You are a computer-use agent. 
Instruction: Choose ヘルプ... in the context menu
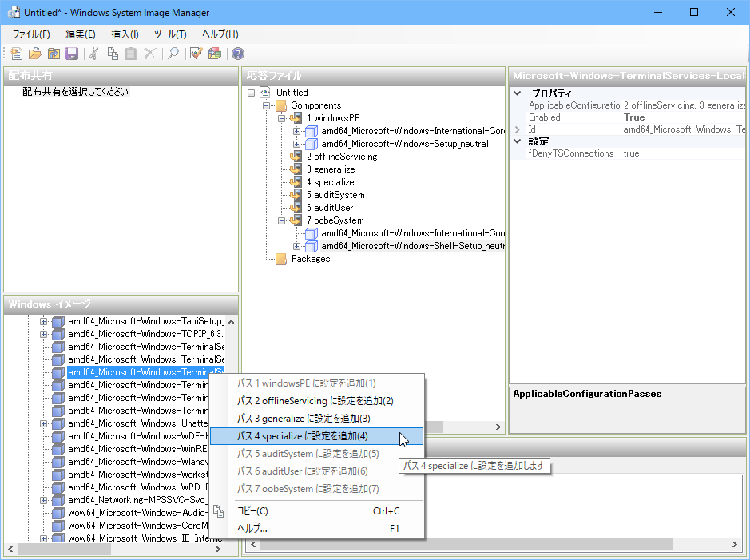[x=316, y=528]
